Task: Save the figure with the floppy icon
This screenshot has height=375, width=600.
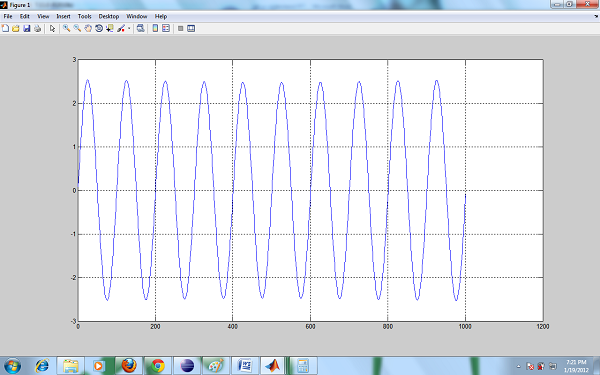Action: pos(26,28)
